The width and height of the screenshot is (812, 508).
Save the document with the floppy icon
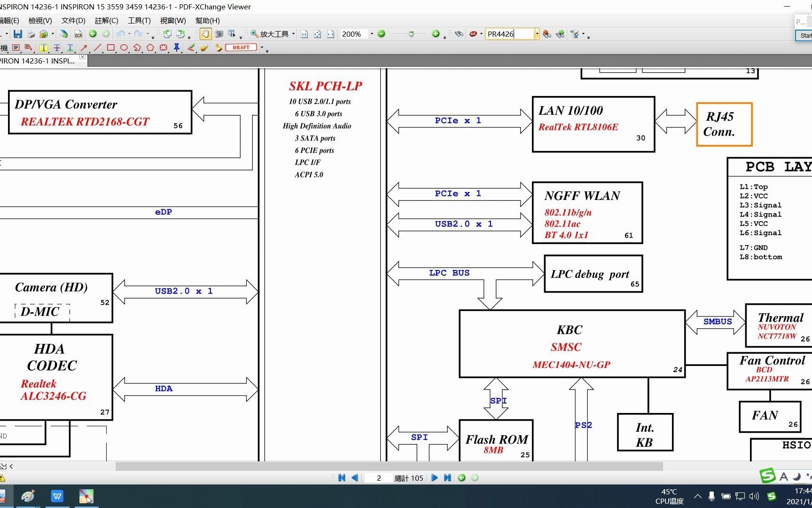[x=18, y=34]
